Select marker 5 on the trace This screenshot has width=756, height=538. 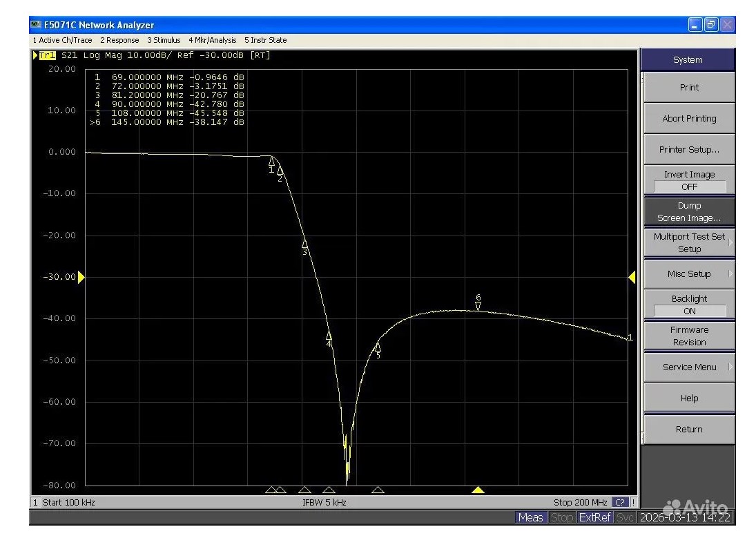(x=377, y=346)
